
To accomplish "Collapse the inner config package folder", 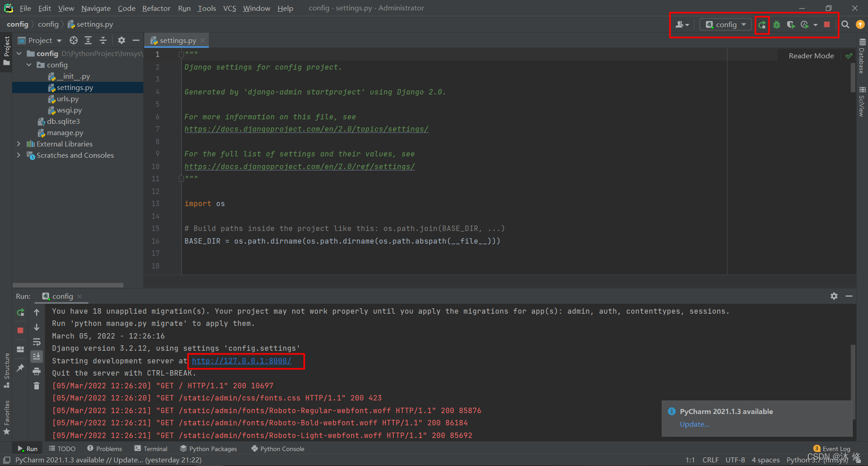I will 29,65.
